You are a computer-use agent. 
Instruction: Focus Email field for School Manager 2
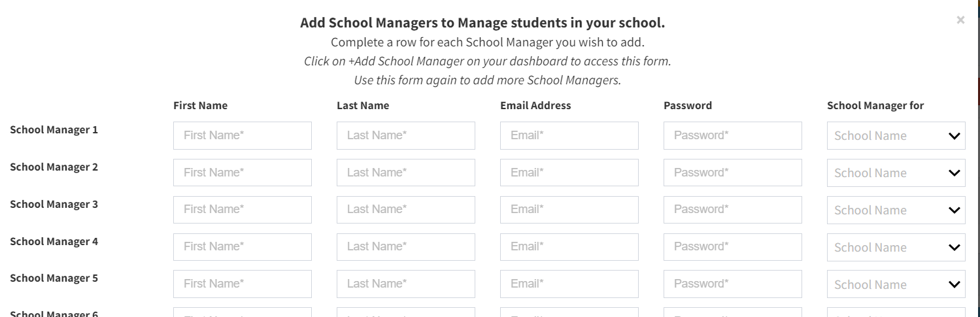(x=569, y=173)
